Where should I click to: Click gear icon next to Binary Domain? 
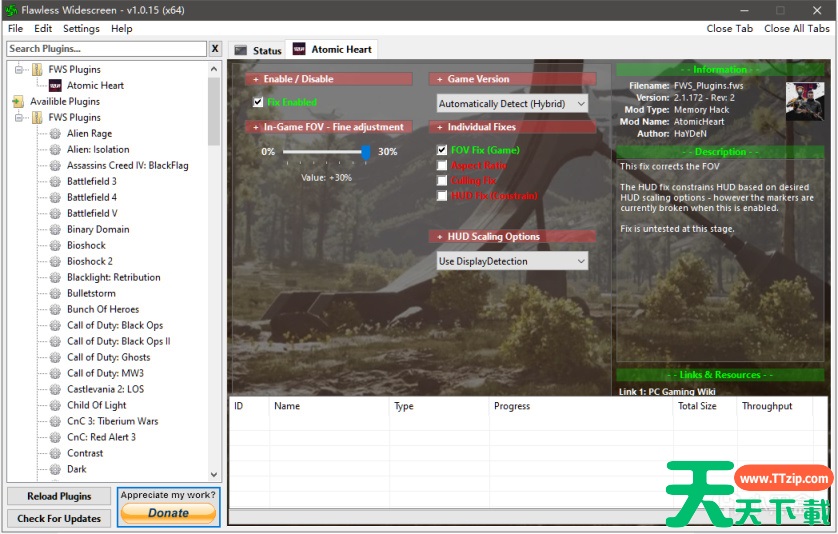[x=55, y=230]
